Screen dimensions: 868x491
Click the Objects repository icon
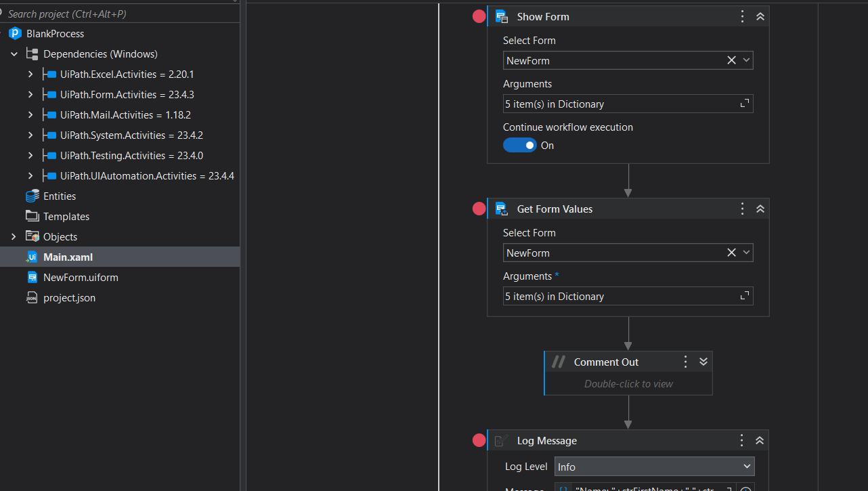pyautogui.click(x=32, y=236)
